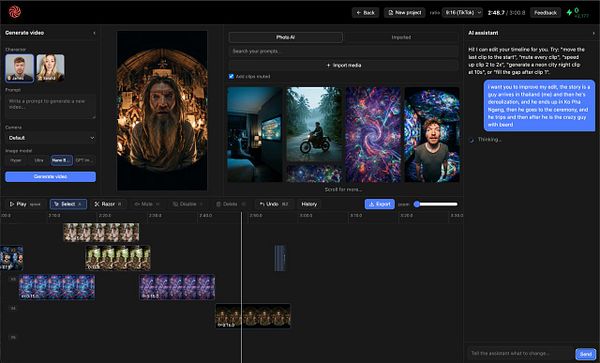This screenshot has height=363, width=600.
Task: Click the Search your prompts field
Action: click(343, 51)
